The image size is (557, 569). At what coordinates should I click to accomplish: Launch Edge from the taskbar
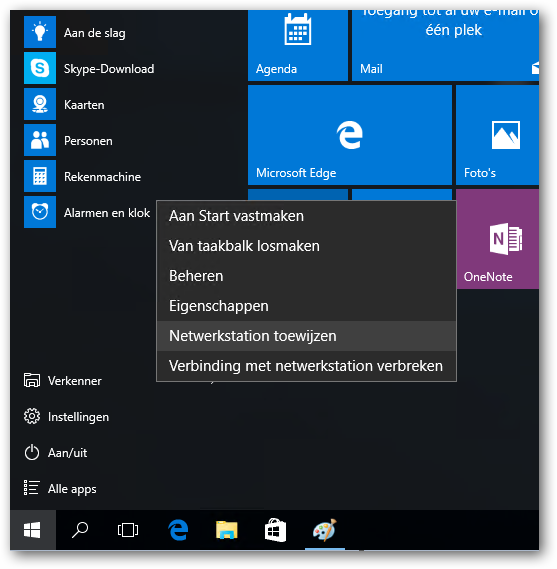[178, 530]
